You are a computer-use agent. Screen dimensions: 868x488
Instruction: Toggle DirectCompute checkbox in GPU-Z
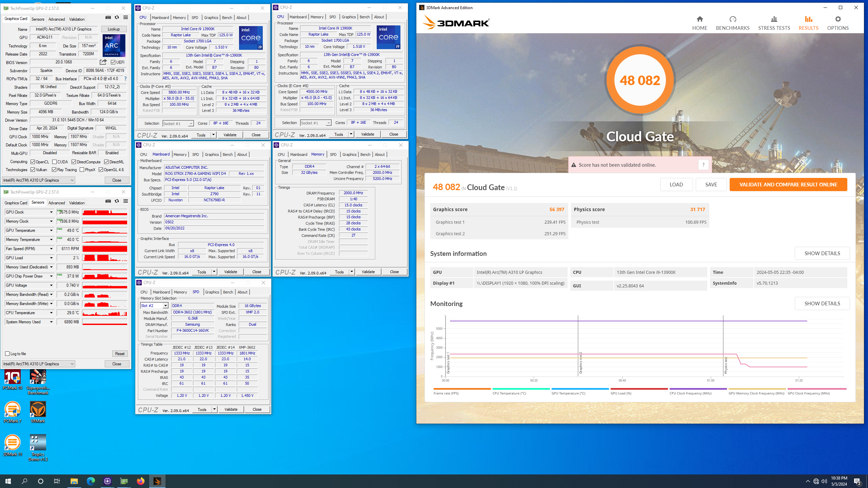click(x=74, y=162)
